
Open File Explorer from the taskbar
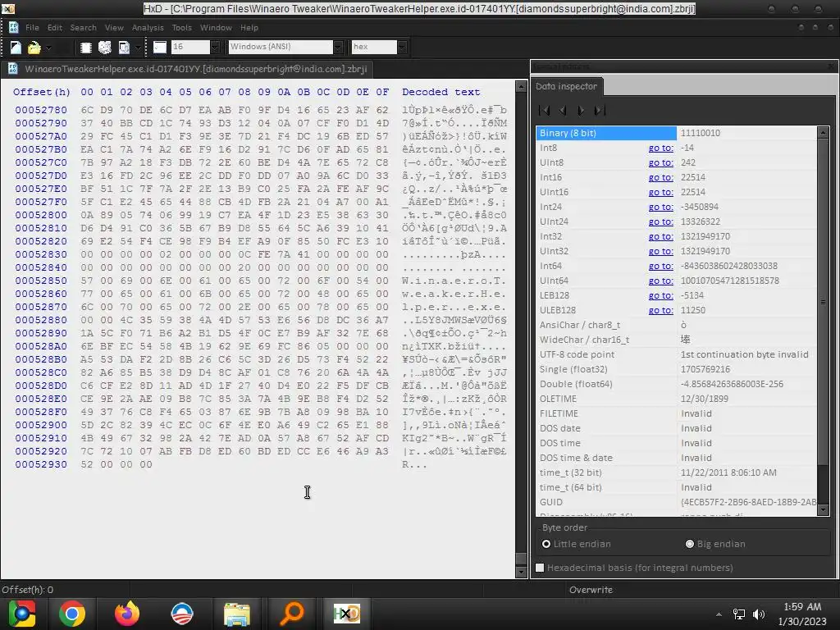click(237, 614)
